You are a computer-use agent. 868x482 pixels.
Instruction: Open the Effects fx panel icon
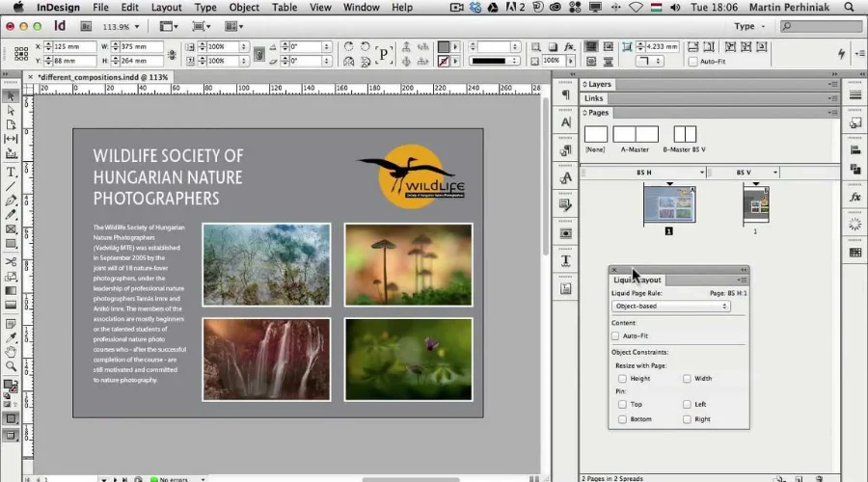(855, 197)
